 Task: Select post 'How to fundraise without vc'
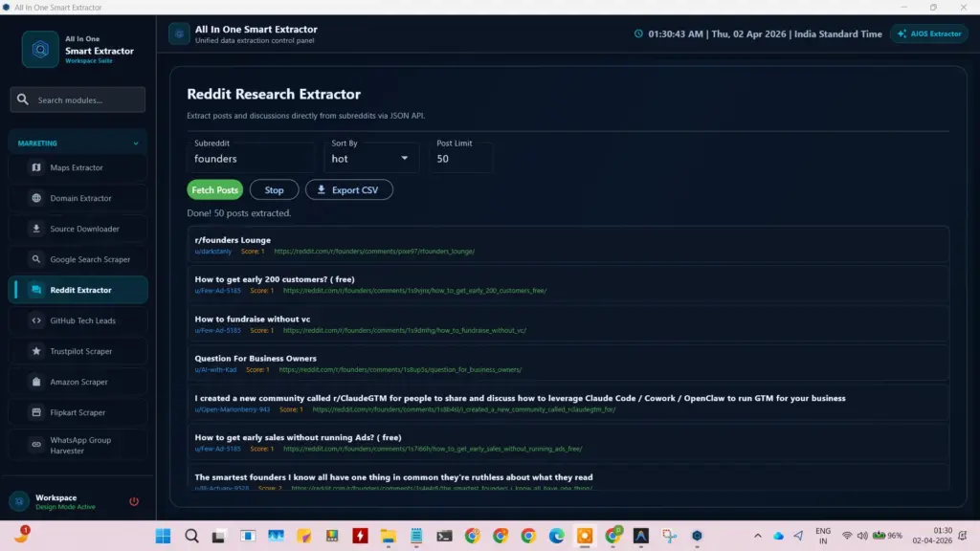(x=253, y=320)
